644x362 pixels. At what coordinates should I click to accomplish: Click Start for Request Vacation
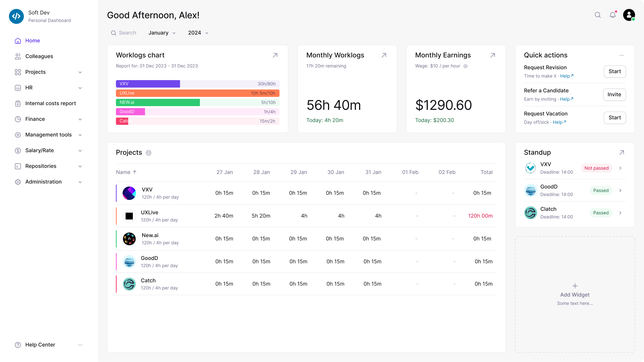615,118
